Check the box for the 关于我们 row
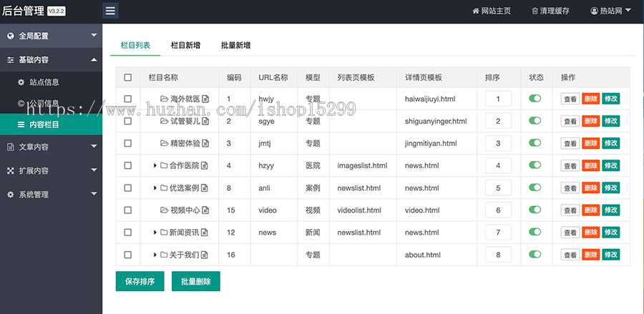Image resolution: width=644 pixels, height=314 pixels. coord(128,255)
